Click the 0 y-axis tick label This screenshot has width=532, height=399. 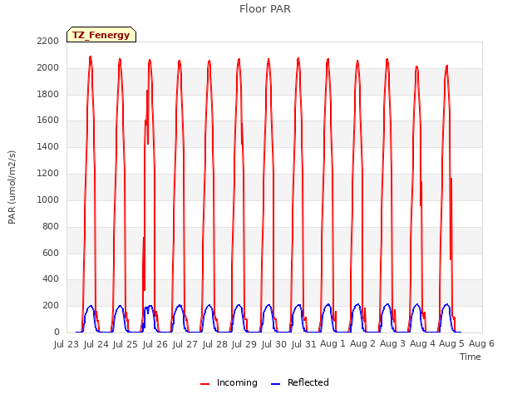pyautogui.click(x=57, y=332)
